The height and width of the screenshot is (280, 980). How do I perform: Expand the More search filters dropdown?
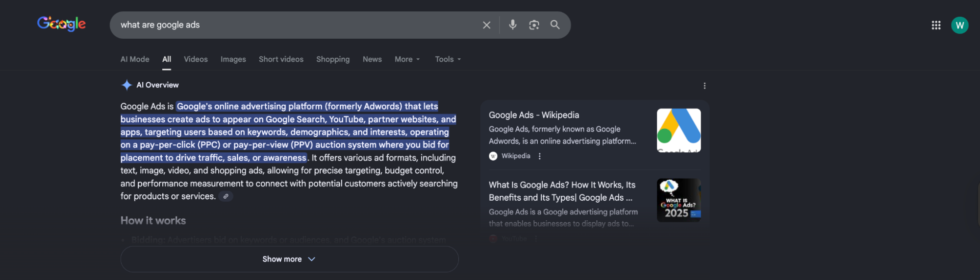pyautogui.click(x=407, y=59)
